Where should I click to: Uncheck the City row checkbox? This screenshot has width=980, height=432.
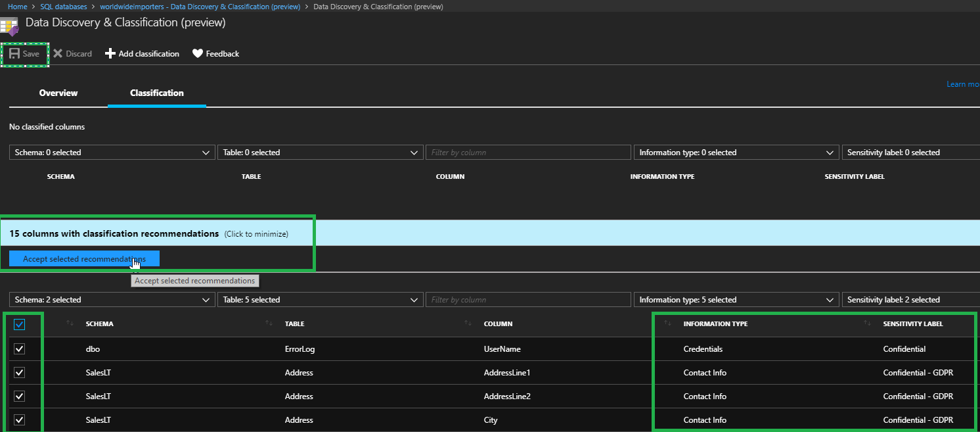tap(20, 420)
